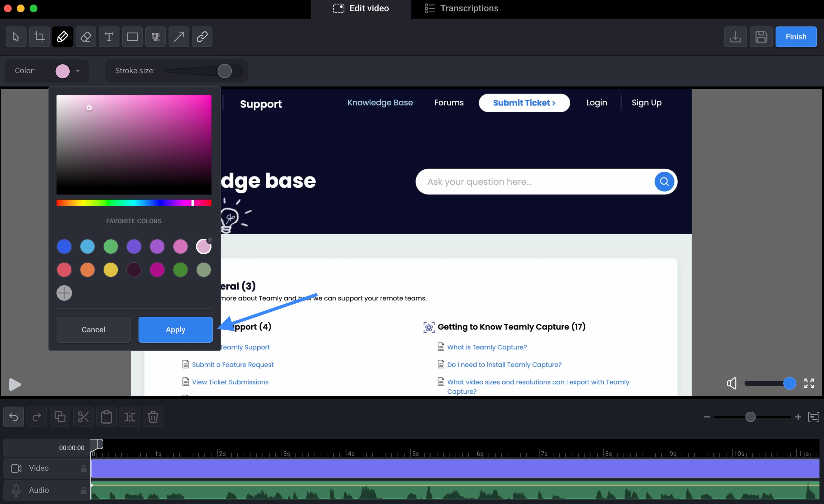
Task: Remove the selected favorite color swatch
Action: pyautogui.click(x=210, y=240)
